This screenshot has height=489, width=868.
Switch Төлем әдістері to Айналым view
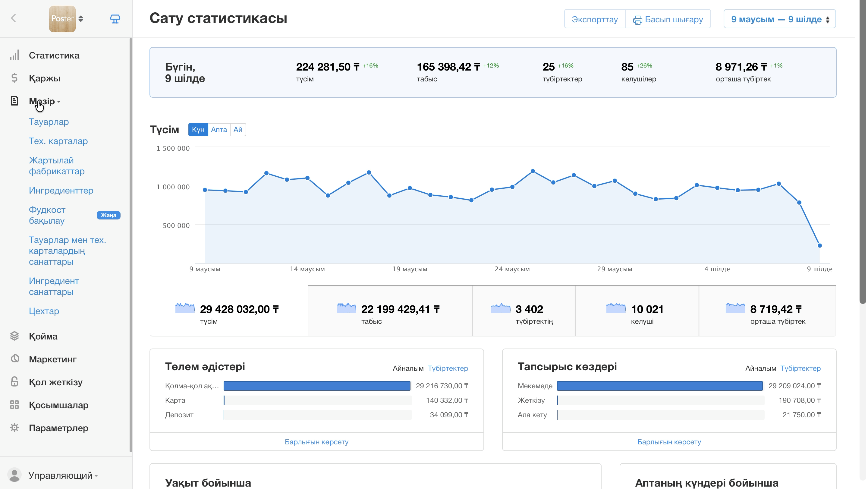point(408,368)
